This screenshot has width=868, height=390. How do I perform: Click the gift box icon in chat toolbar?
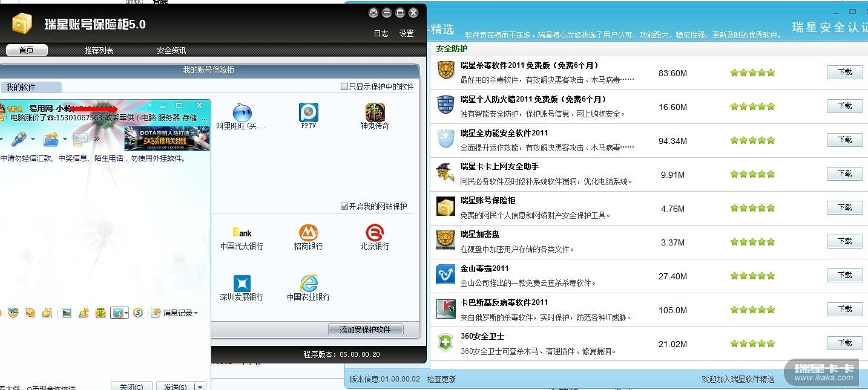tap(100, 313)
